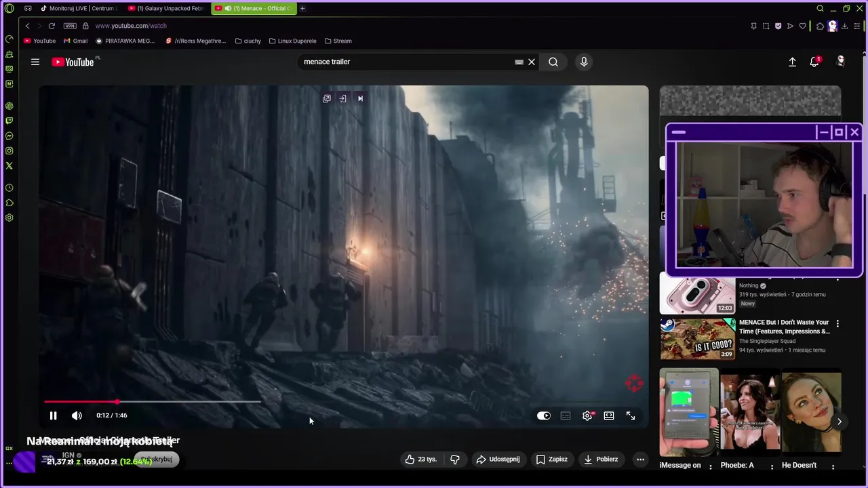This screenshot has height=488, width=868.
Task: Open the YouTube account avatar menu
Action: [841, 62]
